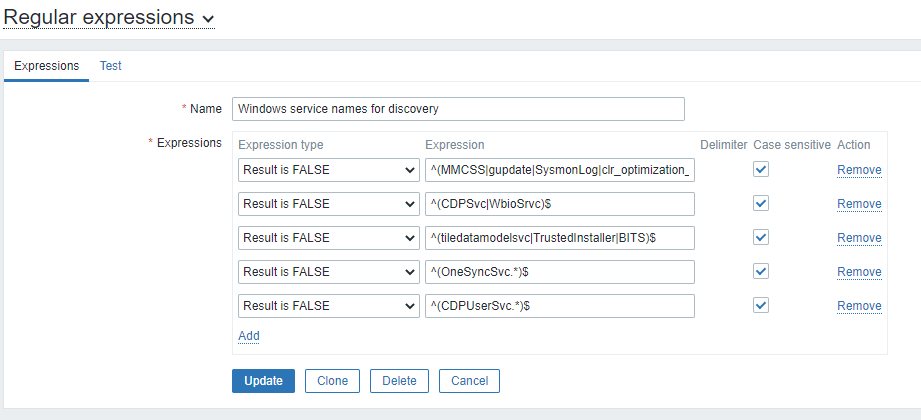Expand the Regular expressions title dropdown
This screenshot has width=921, height=420.
pos(208,18)
